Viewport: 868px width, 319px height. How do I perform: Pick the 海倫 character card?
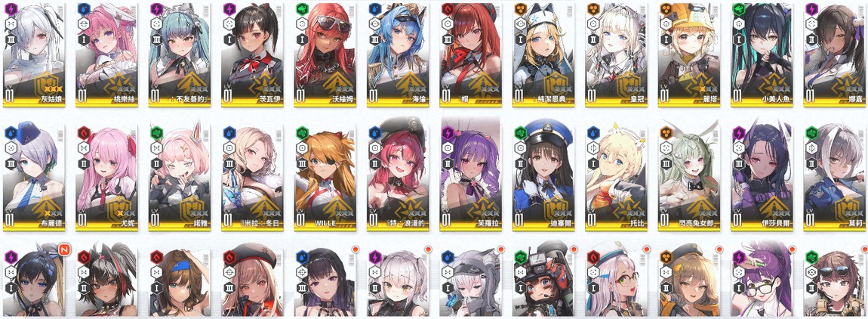pos(398,54)
